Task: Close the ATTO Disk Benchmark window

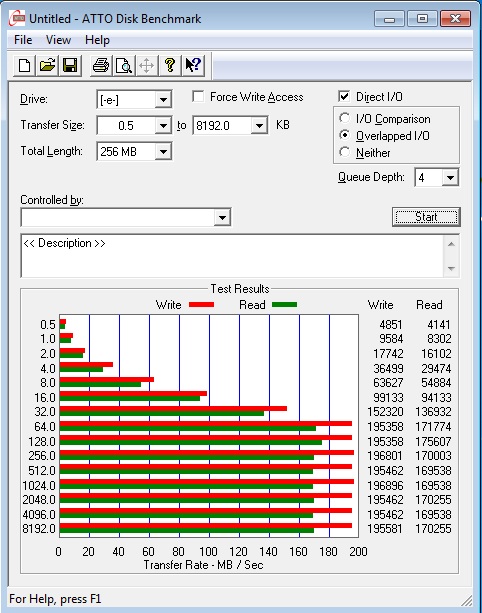Action: click(x=455, y=18)
